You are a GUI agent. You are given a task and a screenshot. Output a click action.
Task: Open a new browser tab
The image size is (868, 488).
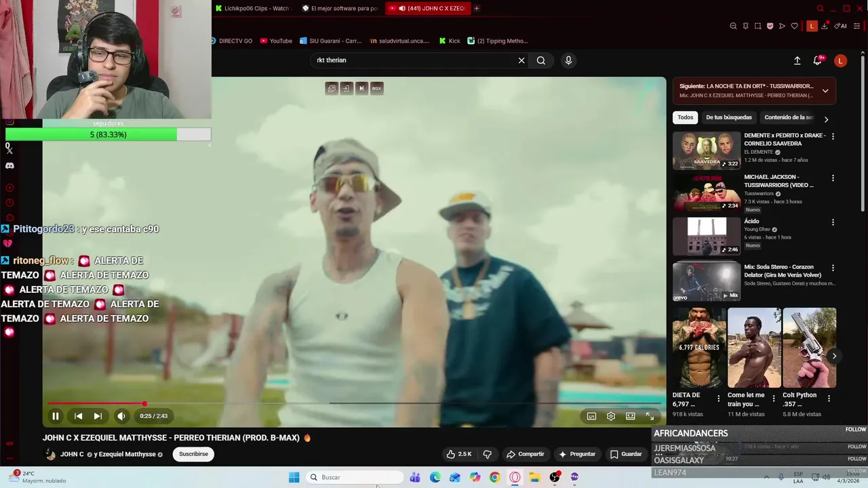point(477,8)
